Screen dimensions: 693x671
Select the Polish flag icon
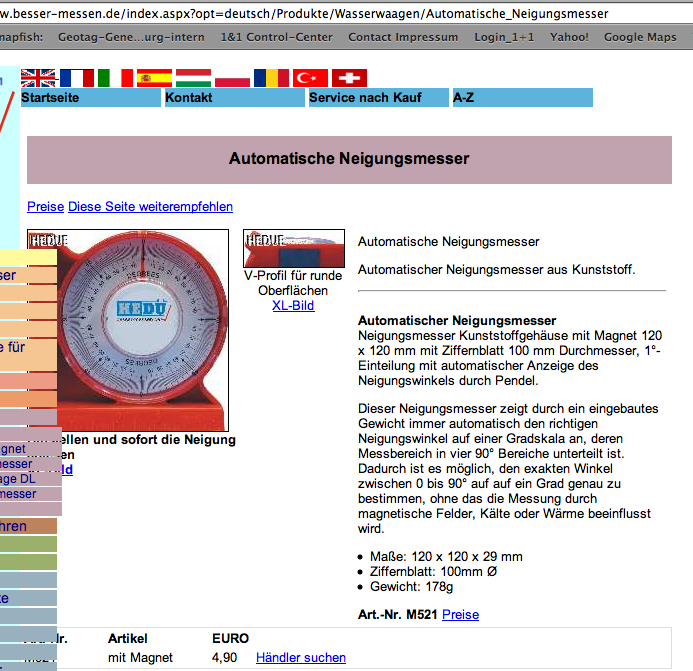(232, 78)
